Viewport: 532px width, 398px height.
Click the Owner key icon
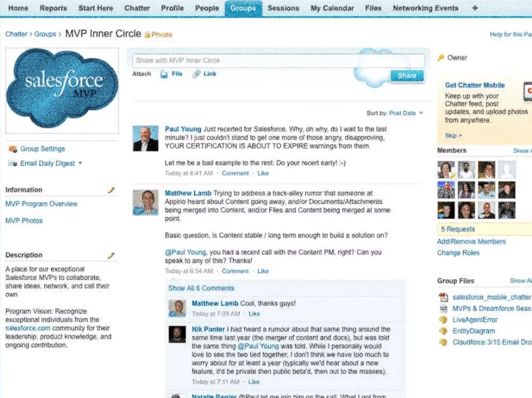[x=441, y=58]
